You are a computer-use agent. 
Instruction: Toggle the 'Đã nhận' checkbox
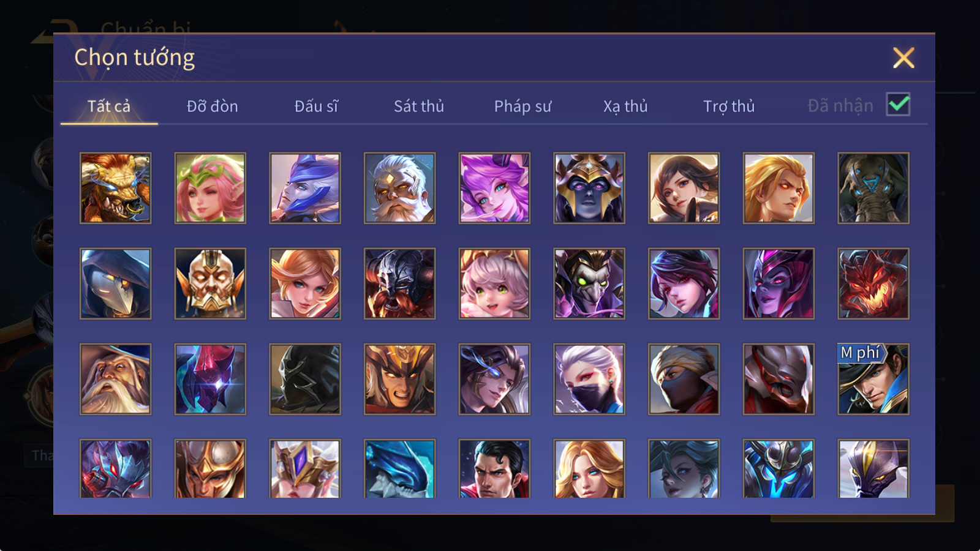tap(898, 105)
